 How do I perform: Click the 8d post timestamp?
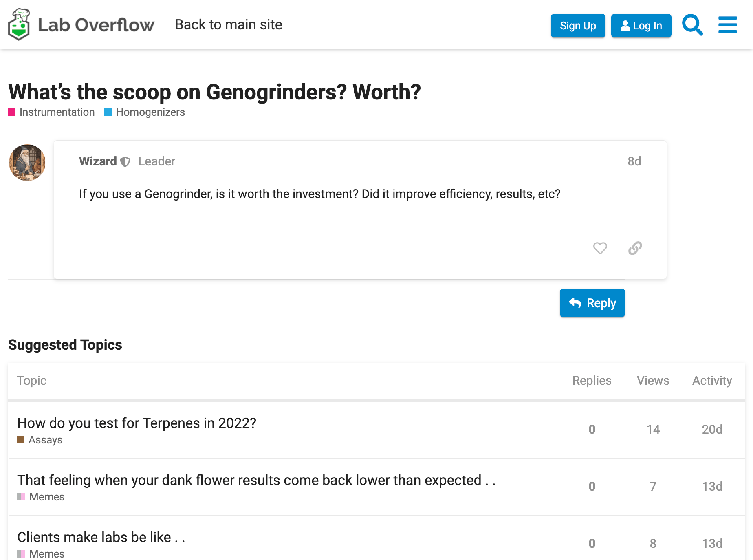coord(634,161)
